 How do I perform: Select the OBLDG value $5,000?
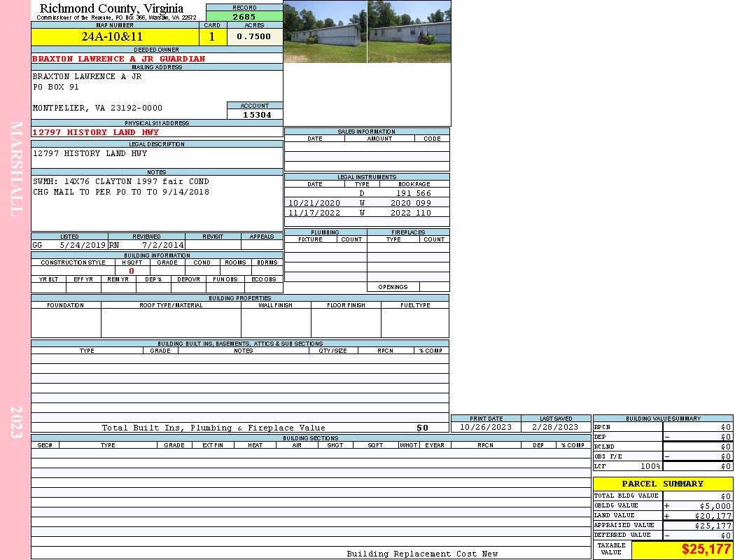[x=715, y=505]
